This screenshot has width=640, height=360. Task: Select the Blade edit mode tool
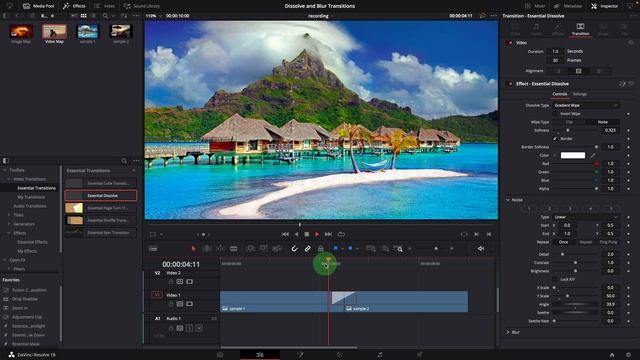click(x=233, y=249)
